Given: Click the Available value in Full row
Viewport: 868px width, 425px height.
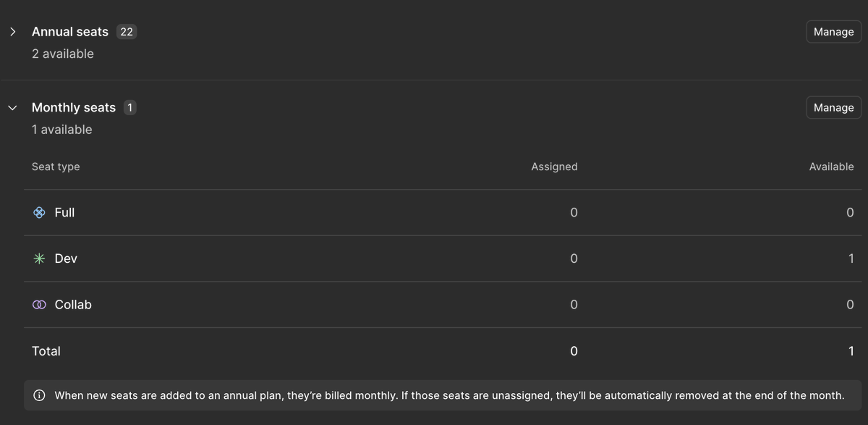Looking at the screenshot, I should (x=850, y=212).
